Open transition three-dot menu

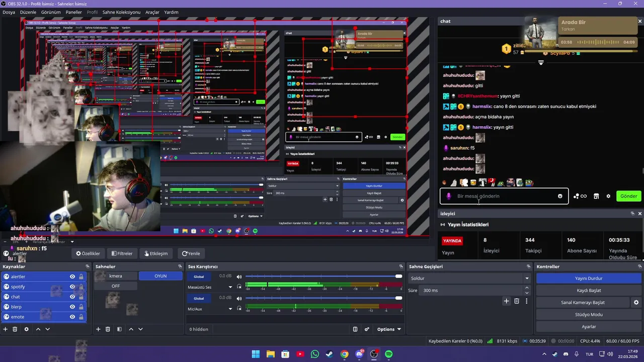527,301
